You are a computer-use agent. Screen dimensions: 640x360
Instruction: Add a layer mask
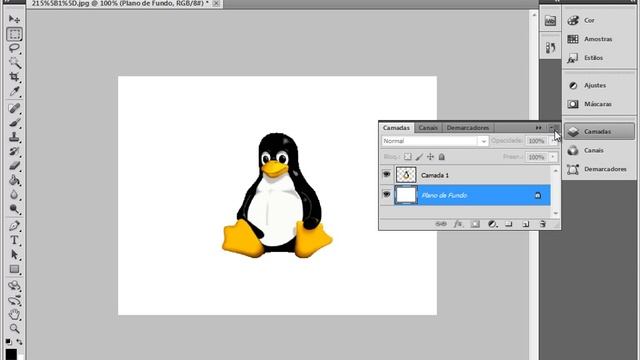pyautogui.click(x=475, y=224)
